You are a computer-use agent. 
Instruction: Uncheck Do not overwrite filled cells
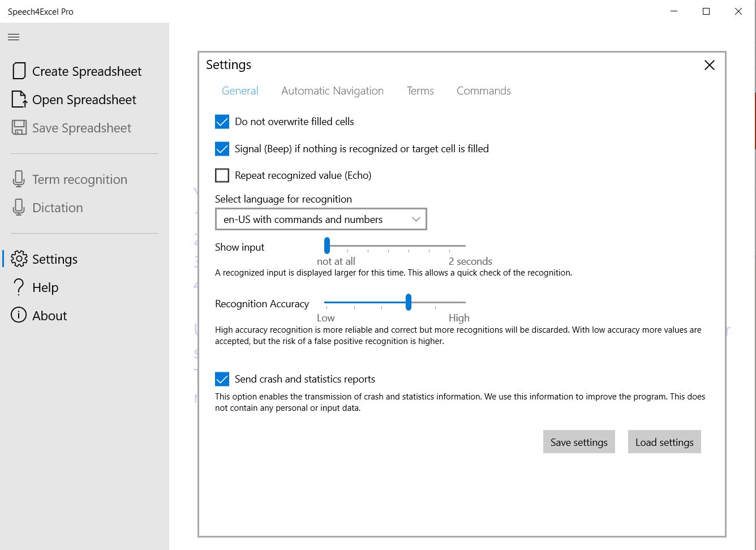tap(222, 122)
